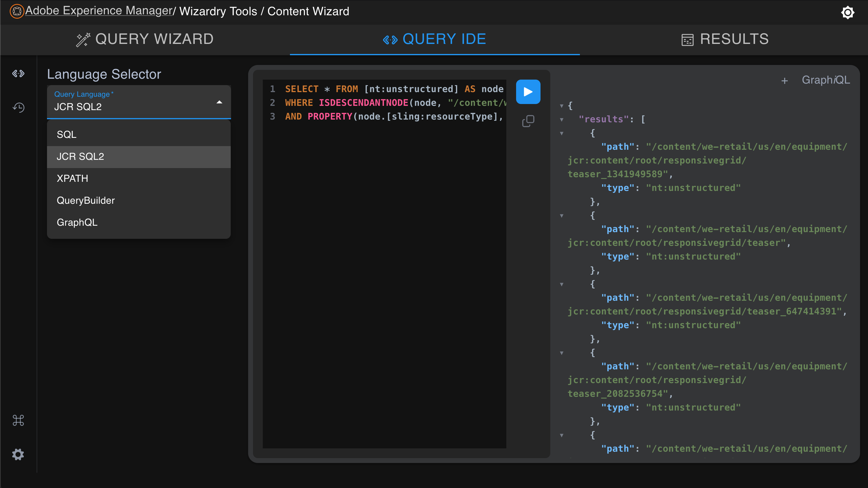This screenshot has width=868, height=488.
Task: Click the Adobe Experience Manager link
Action: pos(99,10)
